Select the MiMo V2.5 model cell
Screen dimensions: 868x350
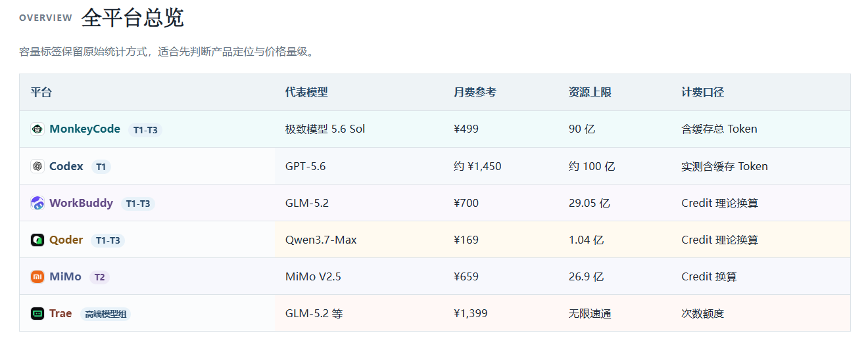tap(313, 276)
